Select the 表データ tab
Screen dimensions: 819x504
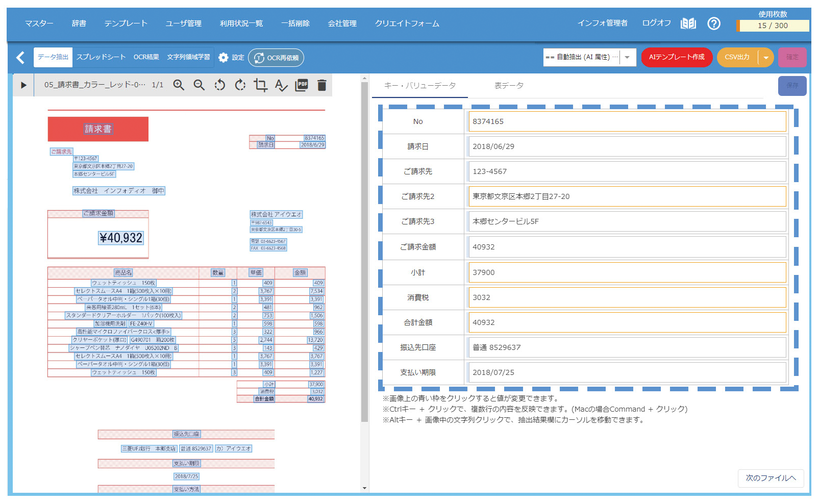coord(509,86)
